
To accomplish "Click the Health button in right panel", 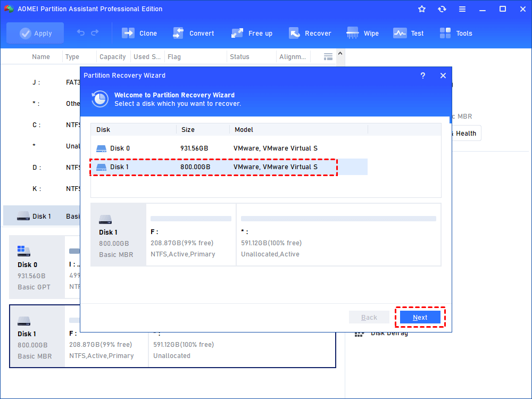I will coord(466,134).
